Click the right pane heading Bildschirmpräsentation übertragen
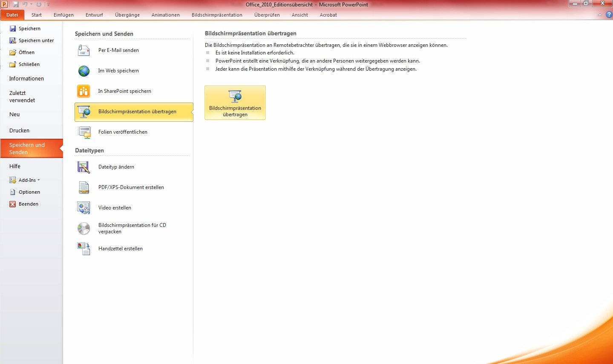 point(250,33)
